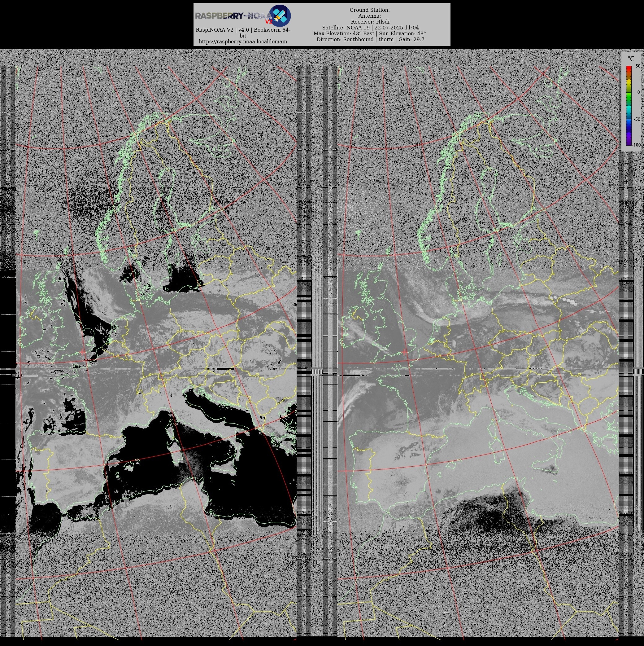Screen dimensions: 644x646
Task: Click the 0 value on temperature legend
Action: 639,92
